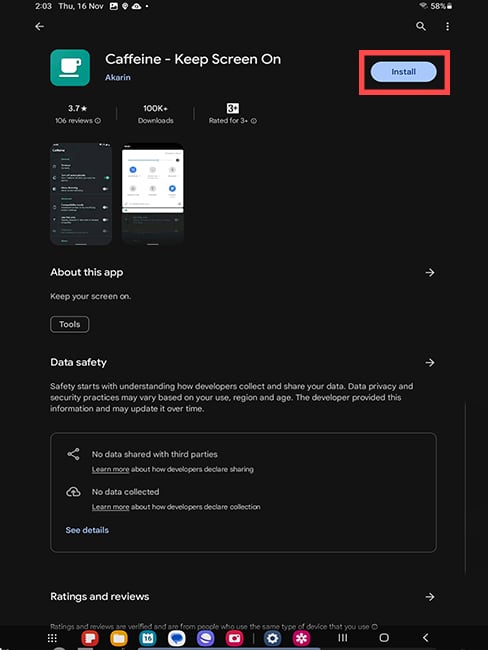The width and height of the screenshot is (488, 650).
Task: Go back using the top-left arrow
Action: pos(39,27)
